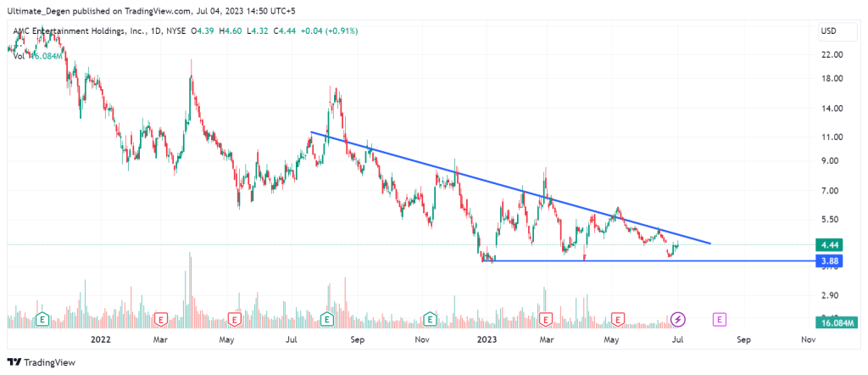Click the purple outlined upcoming earnings E icon
This screenshot has height=375, width=868.
(720, 319)
